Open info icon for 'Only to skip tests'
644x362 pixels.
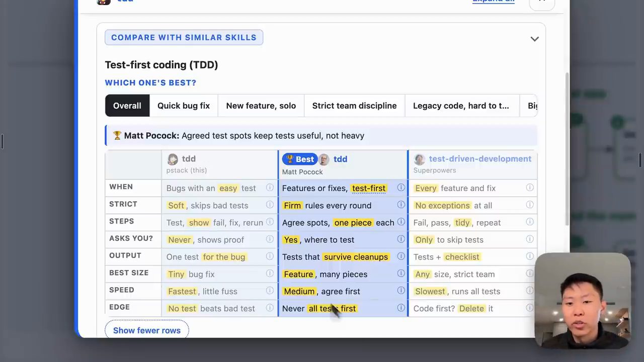click(530, 239)
